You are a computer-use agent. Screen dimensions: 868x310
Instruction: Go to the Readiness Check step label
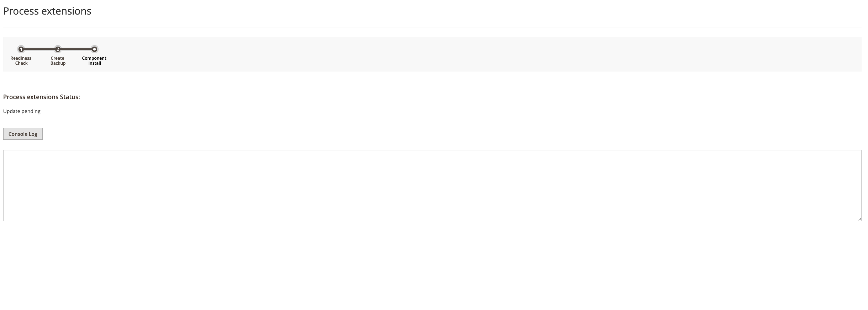[21, 60]
